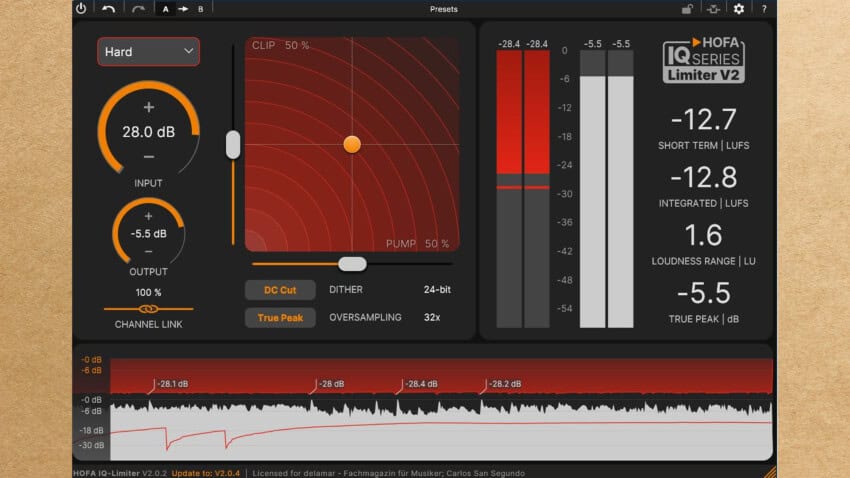The image size is (850, 478).
Task: Click the vertical clip slider handle
Action: [233, 145]
